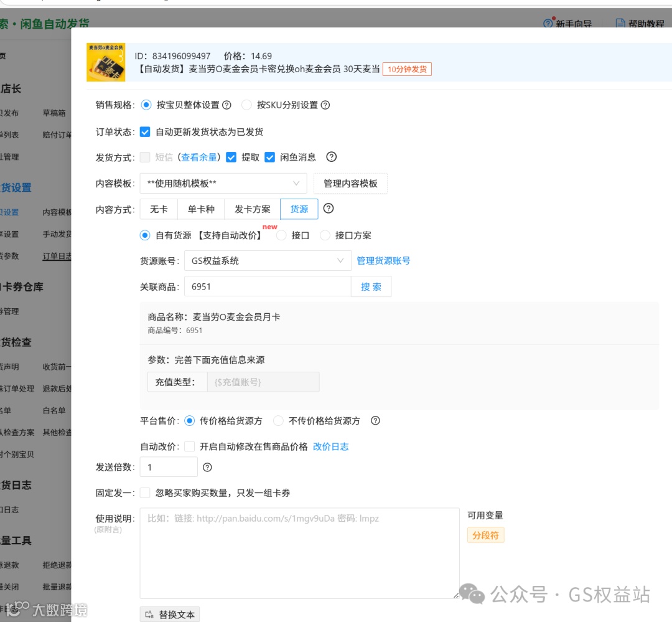Click the 关联商品 input field

point(268,286)
